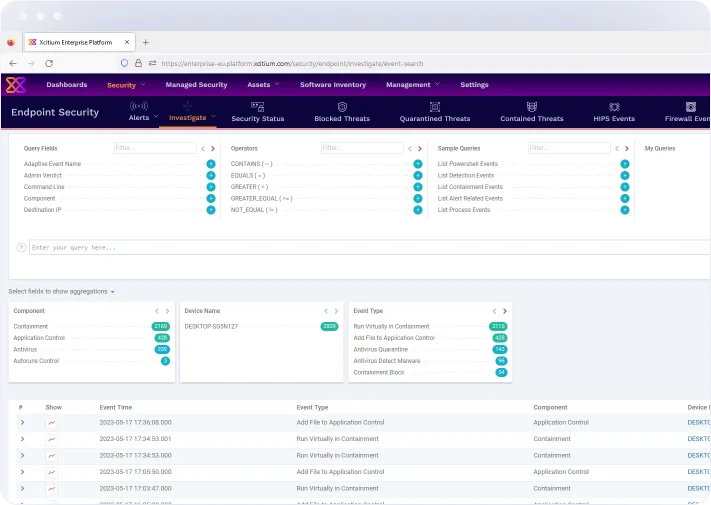Open the Security menu dropdown

pos(126,85)
